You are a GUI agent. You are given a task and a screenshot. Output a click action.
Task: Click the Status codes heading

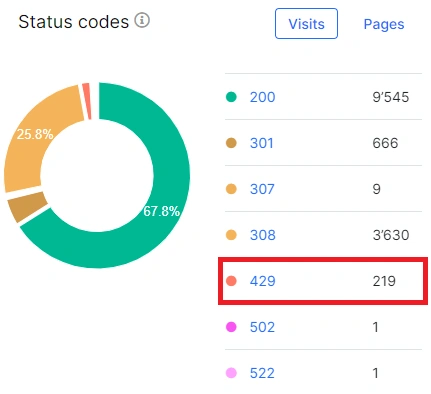74,22
